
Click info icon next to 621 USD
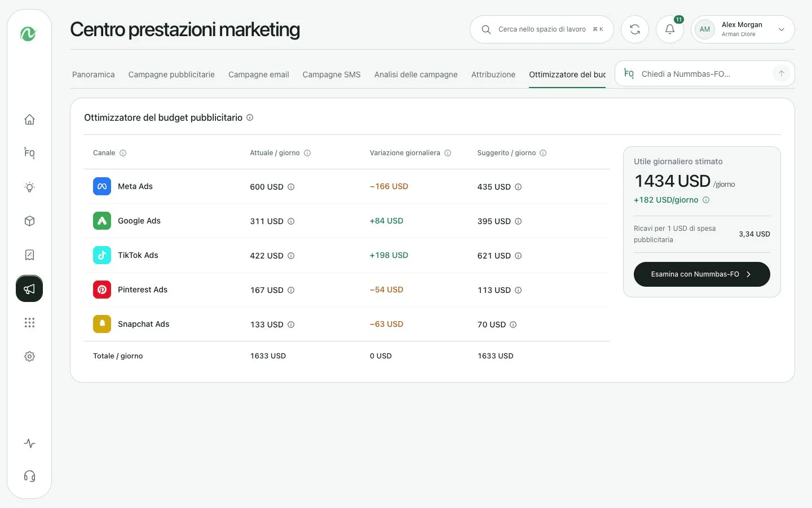tap(518, 256)
